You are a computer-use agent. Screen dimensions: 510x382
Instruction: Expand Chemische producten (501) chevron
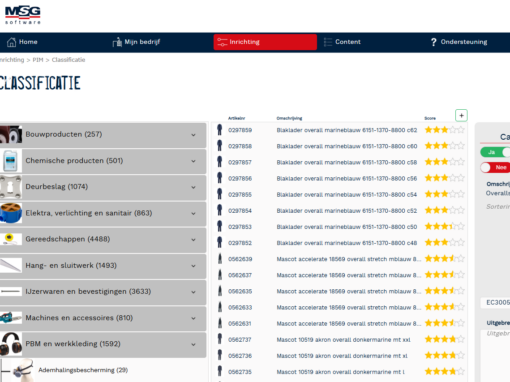pos(193,161)
